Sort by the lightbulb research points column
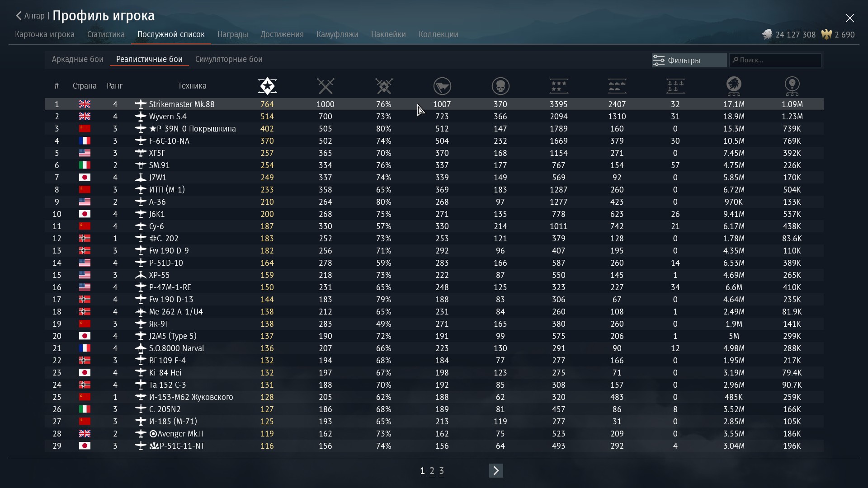 click(x=792, y=86)
